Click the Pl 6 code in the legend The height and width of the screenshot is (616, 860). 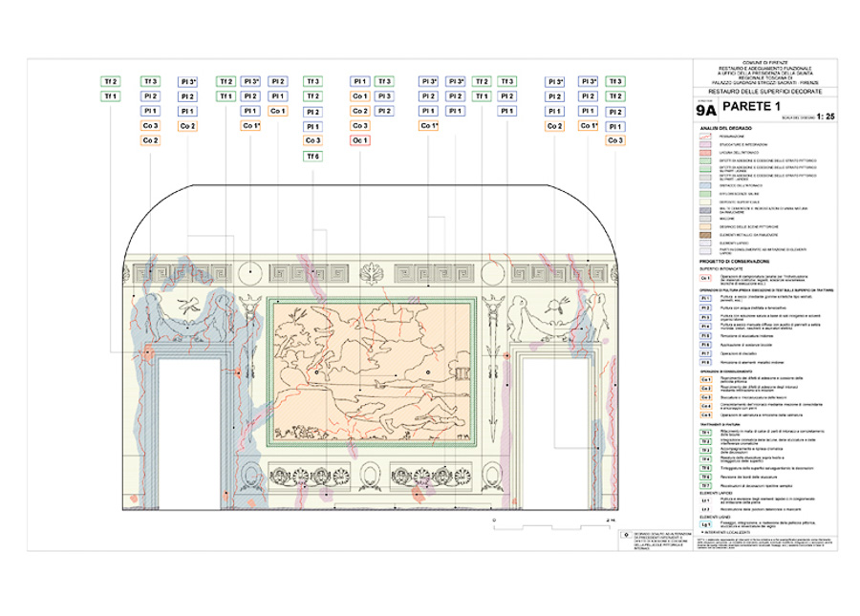705,344
